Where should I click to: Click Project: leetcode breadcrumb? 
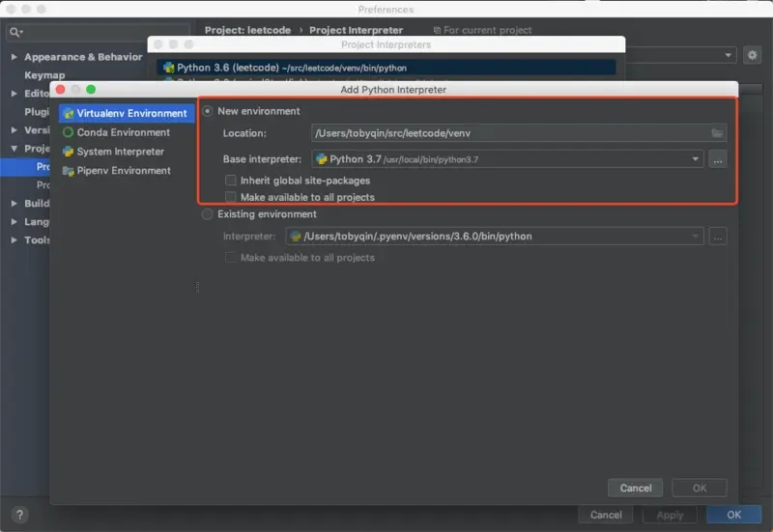(247, 30)
